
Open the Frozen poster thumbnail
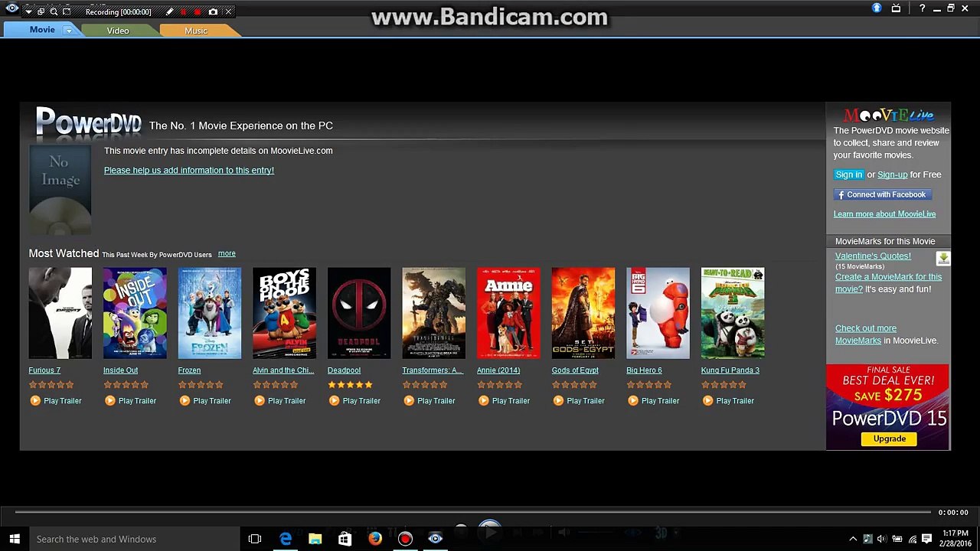209,313
